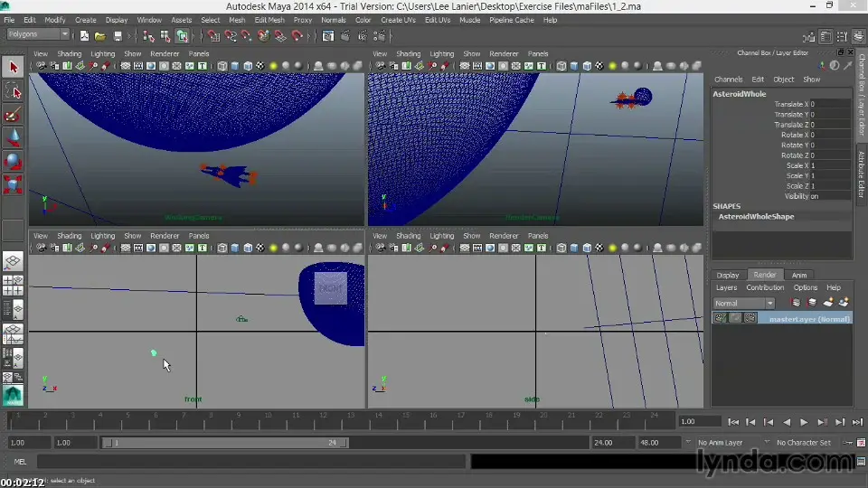
Task: Click the MEL command line input
Action: click(251, 462)
